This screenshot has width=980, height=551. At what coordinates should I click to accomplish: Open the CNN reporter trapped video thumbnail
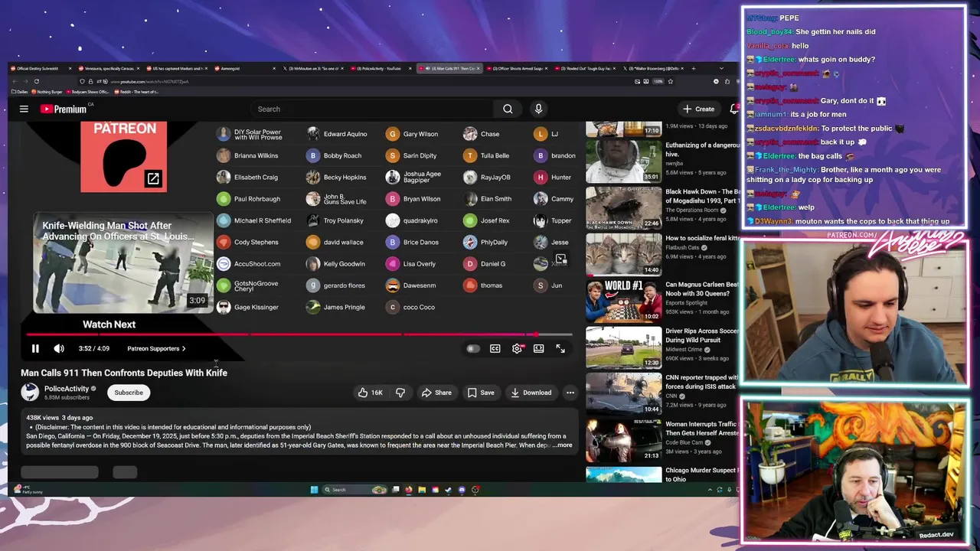624,393
